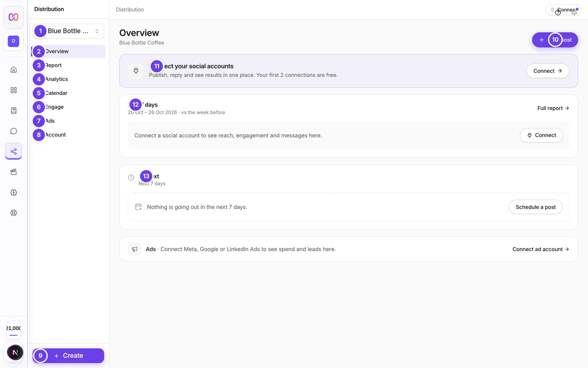Image resolution: width=588 pixels, height=368 pixels.
Task: Click the Connect pill in the top bar
Action: coord(563,10)
